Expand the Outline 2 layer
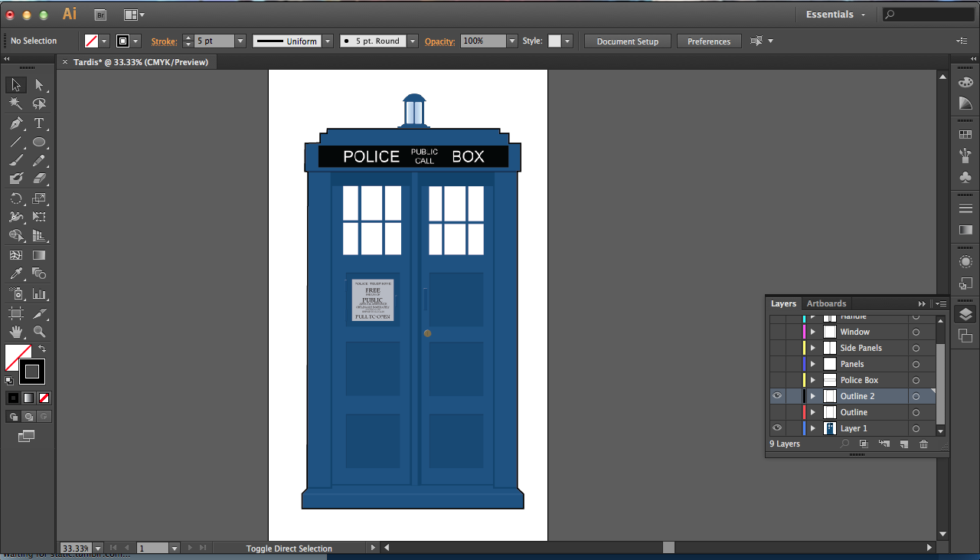Image resolution: width=980 pixels, height=560 pixels. tap(813, 396)
